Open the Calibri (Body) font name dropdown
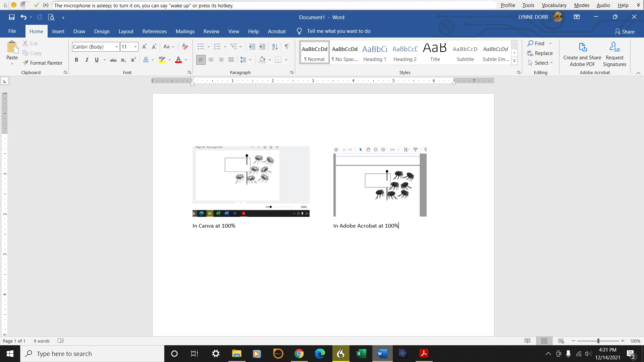This screenshot has width=644, height=362. pos(116,47)
